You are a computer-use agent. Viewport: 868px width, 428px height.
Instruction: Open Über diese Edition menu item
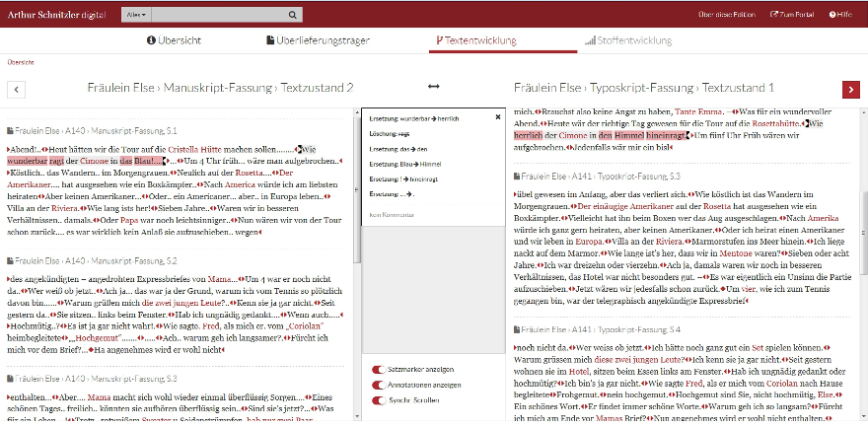[726, 15]
